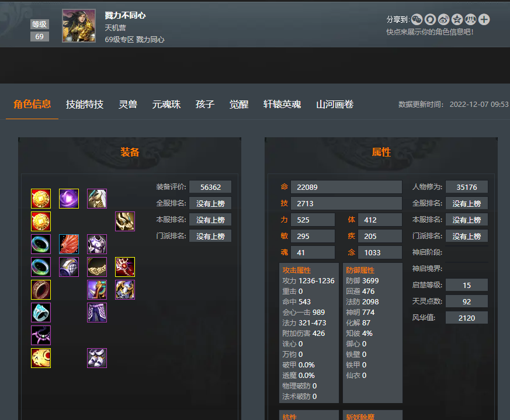Select the red feather wing equipment icon
The width and height of the screenshot is (510, 420).
[69, 244]
